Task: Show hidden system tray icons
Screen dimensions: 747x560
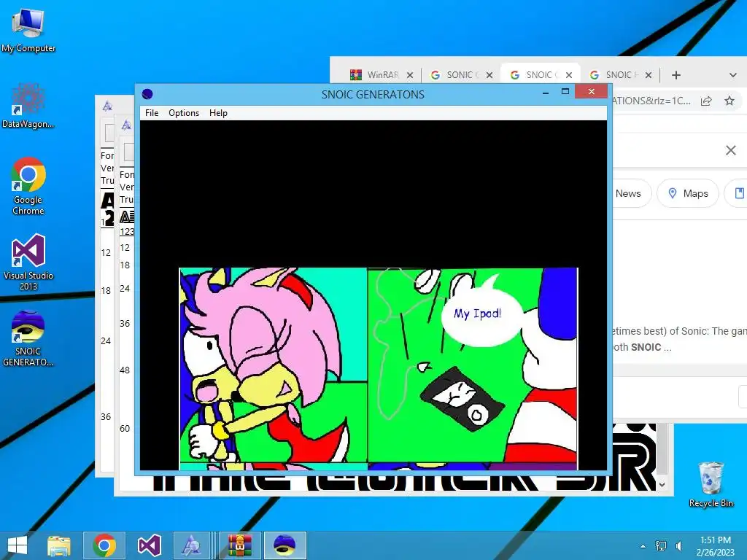Action: pyautogui.click(x=643, y=546)
